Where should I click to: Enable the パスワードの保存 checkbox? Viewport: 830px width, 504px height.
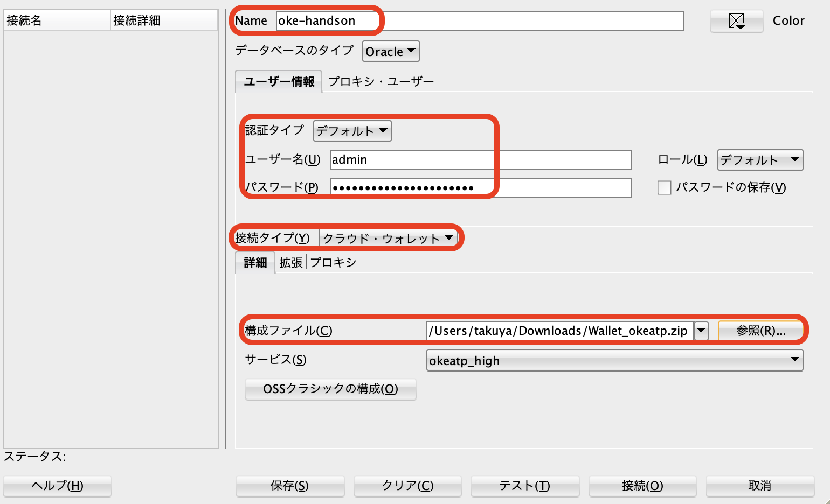point(665,187)
